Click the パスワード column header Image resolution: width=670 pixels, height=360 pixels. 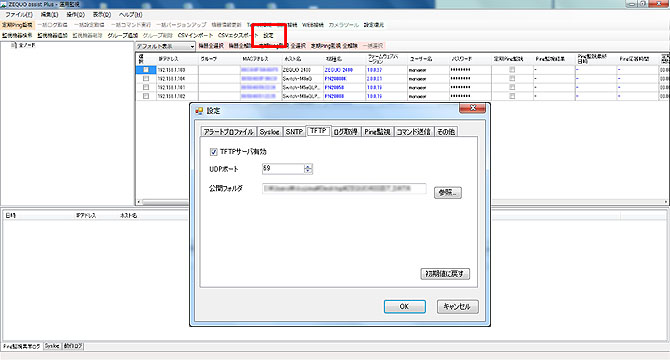click(x=470, y=59)
